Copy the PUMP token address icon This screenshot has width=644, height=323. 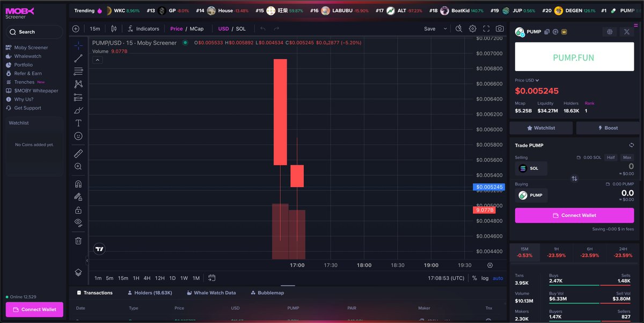point(547,32)
